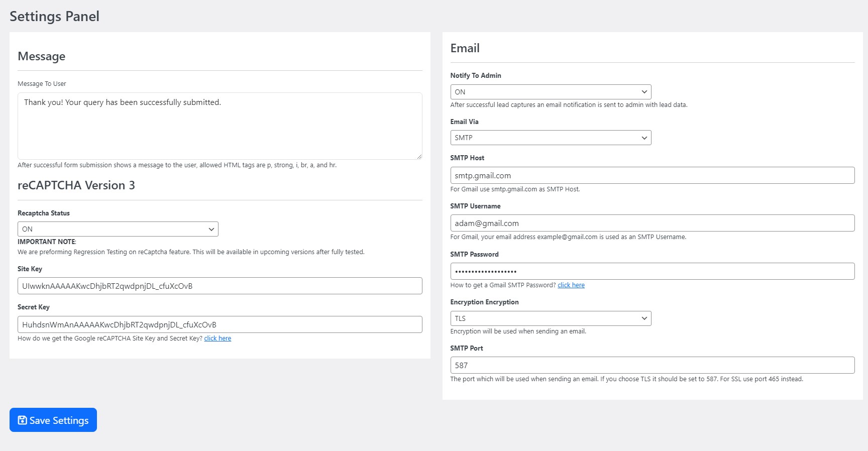The height and width of the screenshot is (451, 868).
Task: Click the 'For Gmail use smtp.gmail.com' hint
Action: (x=515, y=189)
